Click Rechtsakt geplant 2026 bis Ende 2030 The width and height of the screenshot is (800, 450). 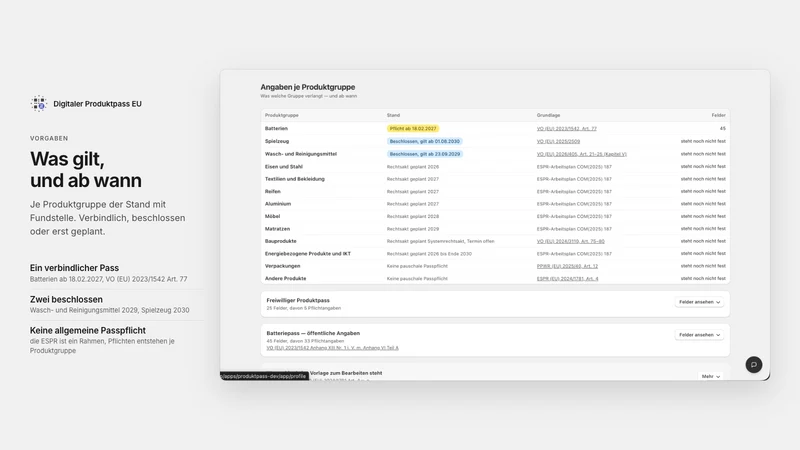(429, 254)
